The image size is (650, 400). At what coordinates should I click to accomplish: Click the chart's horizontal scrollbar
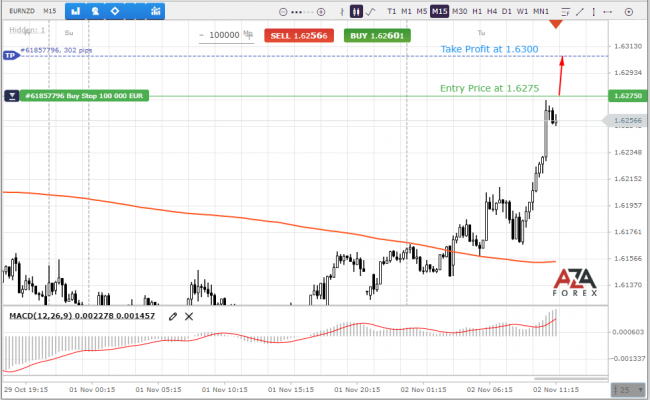[x=571, y=378]
